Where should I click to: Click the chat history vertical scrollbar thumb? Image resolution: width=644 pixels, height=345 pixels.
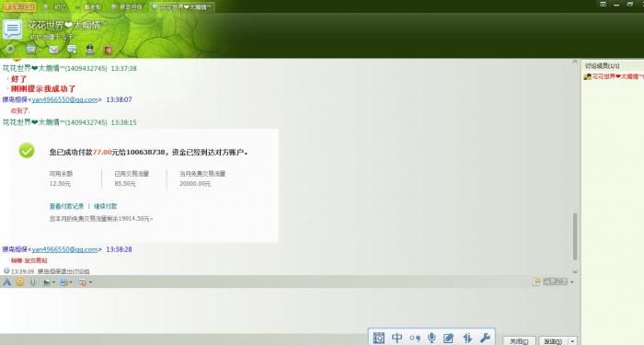coord(575,236)
